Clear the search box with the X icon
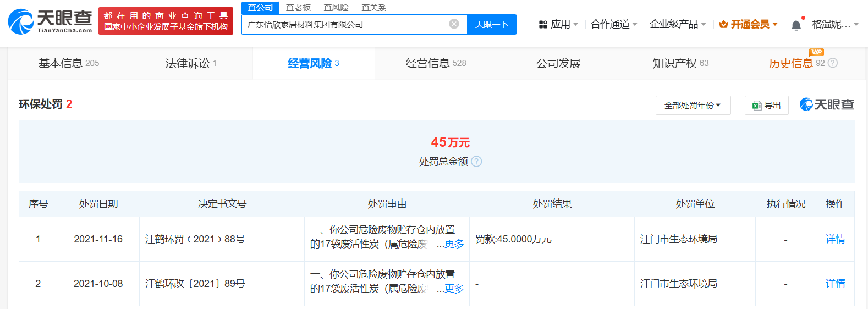 tap(454, 24)
